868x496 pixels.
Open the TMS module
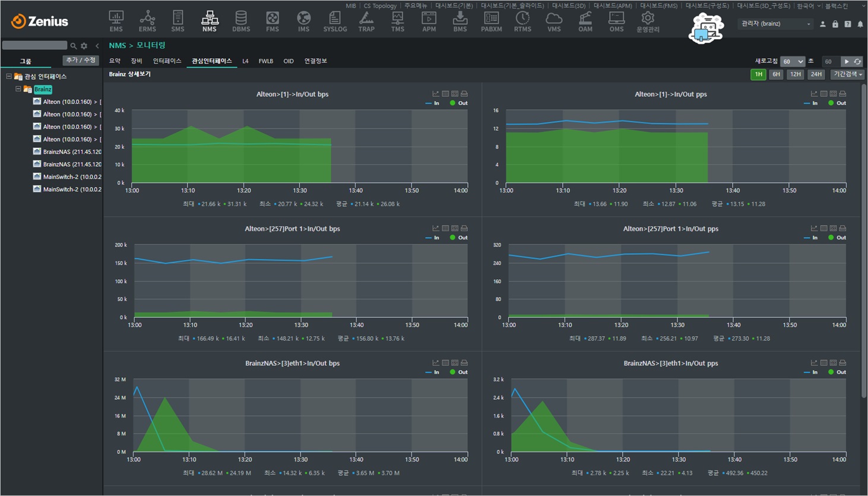coord(398,21)
